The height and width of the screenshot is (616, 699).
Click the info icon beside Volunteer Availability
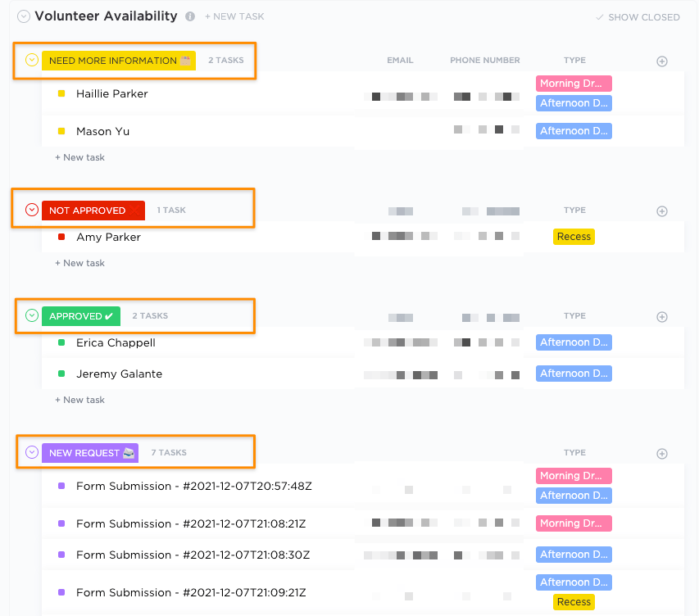[x=190, y=16]
